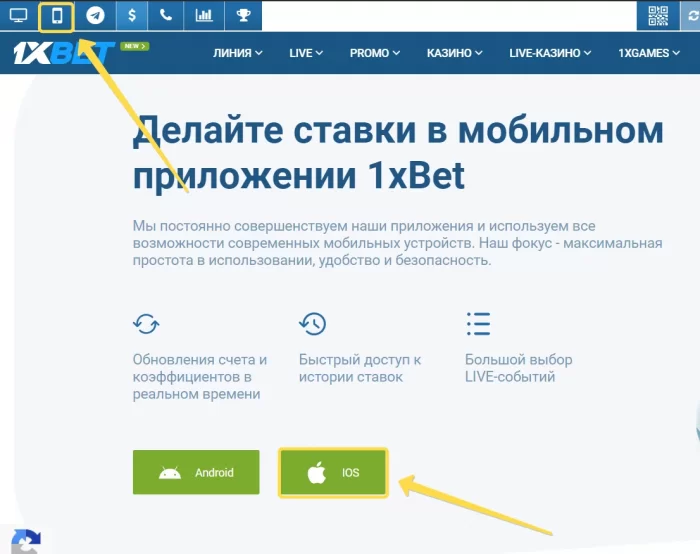Click the history clock icon above Быстрый доступ
Image resolution: width=700 pixels, height=554 pixels.
click(x=312, y=324)
